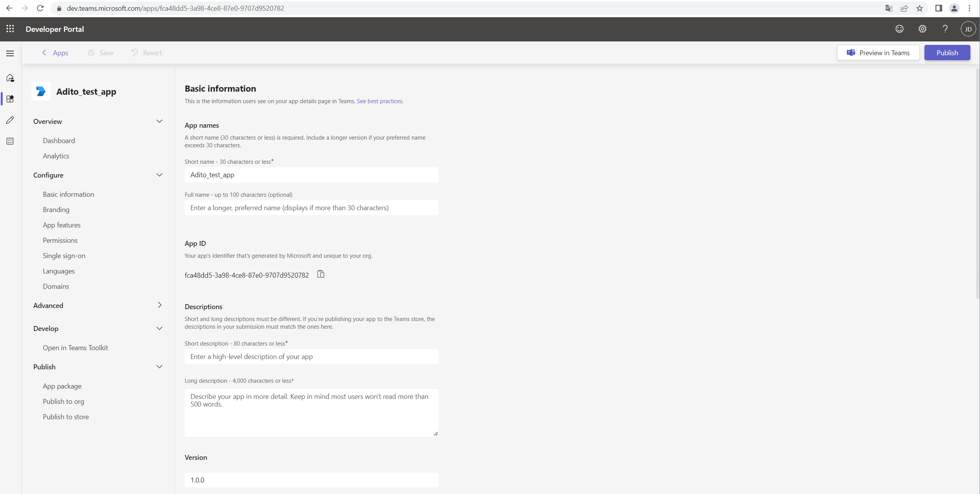The width and height of the screenshot is (980, 494).
Task: Open the See best practices link
Action: (x=380, y=101)
